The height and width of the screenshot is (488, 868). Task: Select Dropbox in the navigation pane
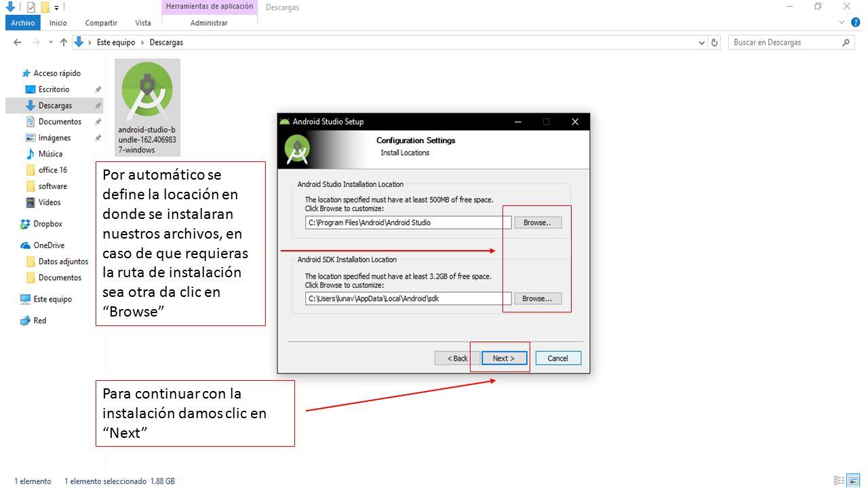[47, 224]
